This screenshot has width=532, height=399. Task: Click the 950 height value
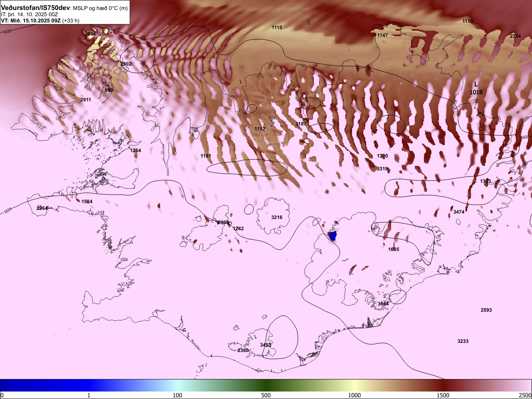click(108, 90)
